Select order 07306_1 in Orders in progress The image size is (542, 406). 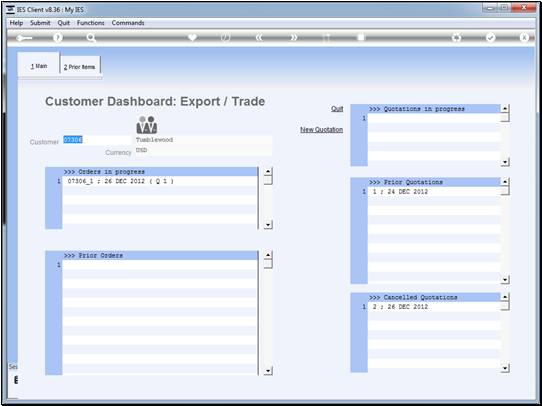click(159, 181)
